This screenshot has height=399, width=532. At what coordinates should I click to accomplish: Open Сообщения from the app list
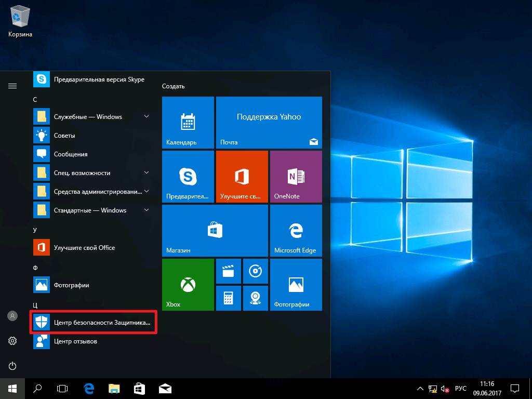pos(92,154)
